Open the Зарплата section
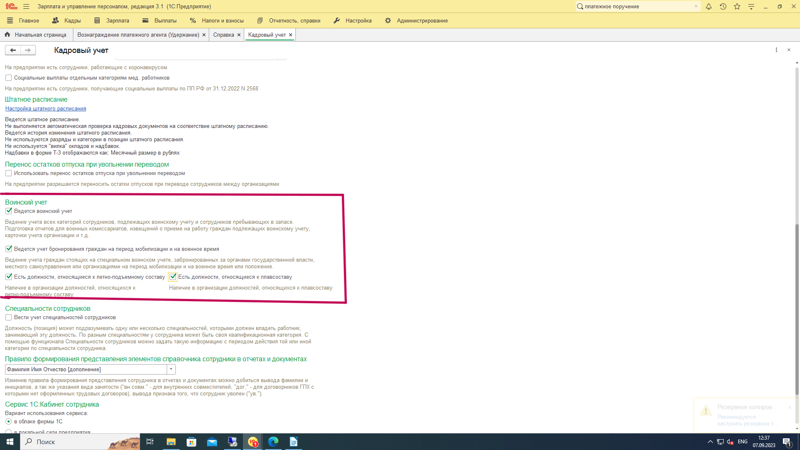The image size is (800, 450). (x=112, y=21)
